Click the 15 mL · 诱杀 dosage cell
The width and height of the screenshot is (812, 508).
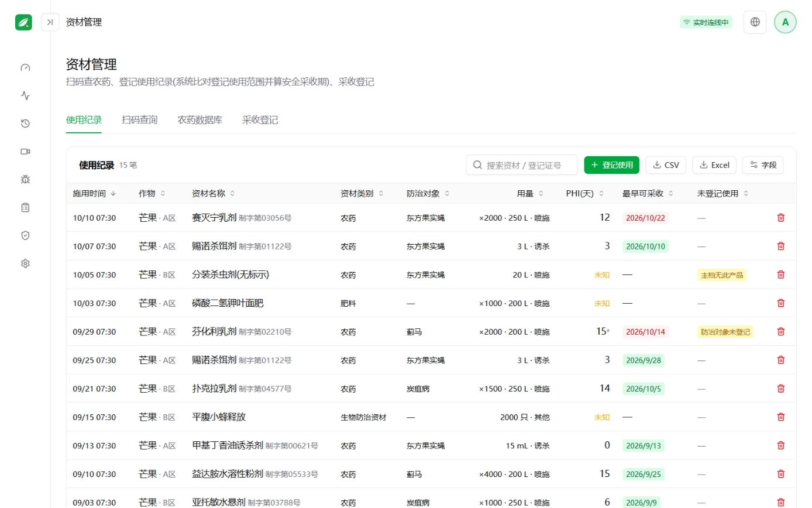pyautogui.click(x=528, y=446)
